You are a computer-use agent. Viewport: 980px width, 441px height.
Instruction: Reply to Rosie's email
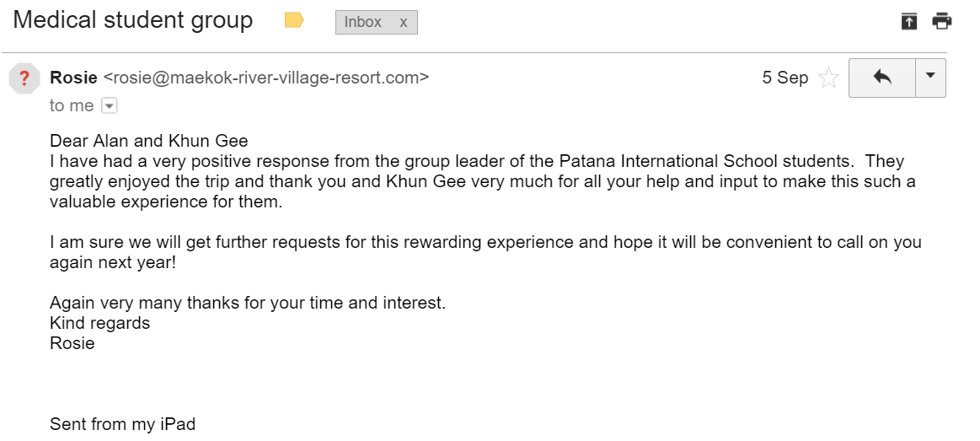pos(881,78)
